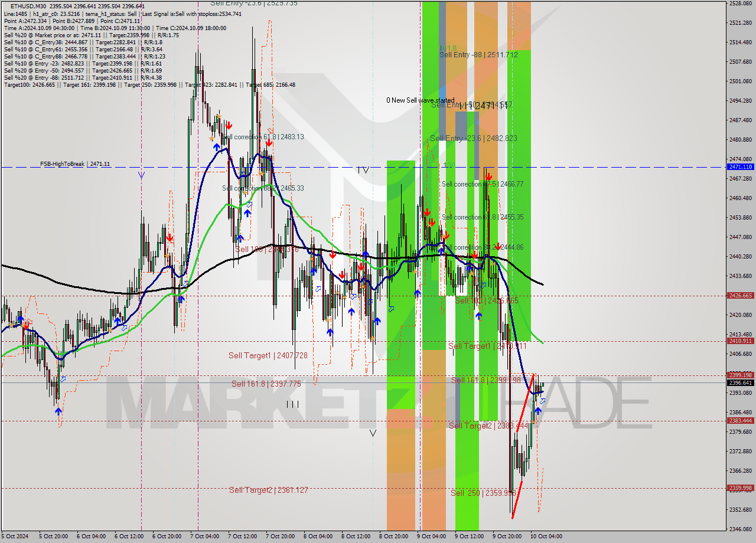Click 'Sell Target1 | 2407.728' label
The width and height of the screenshot is (756, 543).
[x=268, y=355]
